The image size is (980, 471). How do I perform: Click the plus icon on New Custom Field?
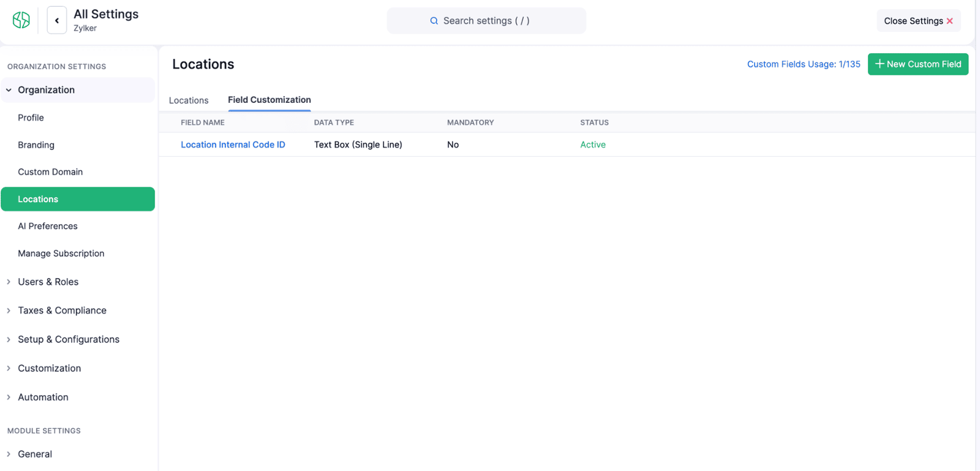pos(880,64)
